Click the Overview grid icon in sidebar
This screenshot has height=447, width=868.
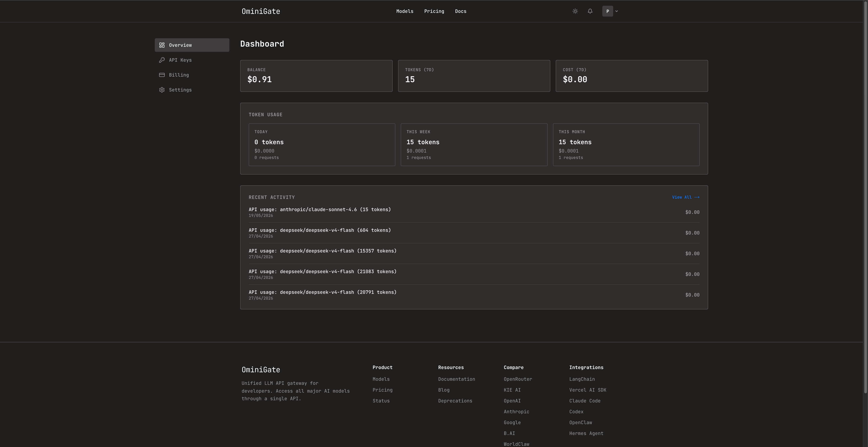click(162, 45)
